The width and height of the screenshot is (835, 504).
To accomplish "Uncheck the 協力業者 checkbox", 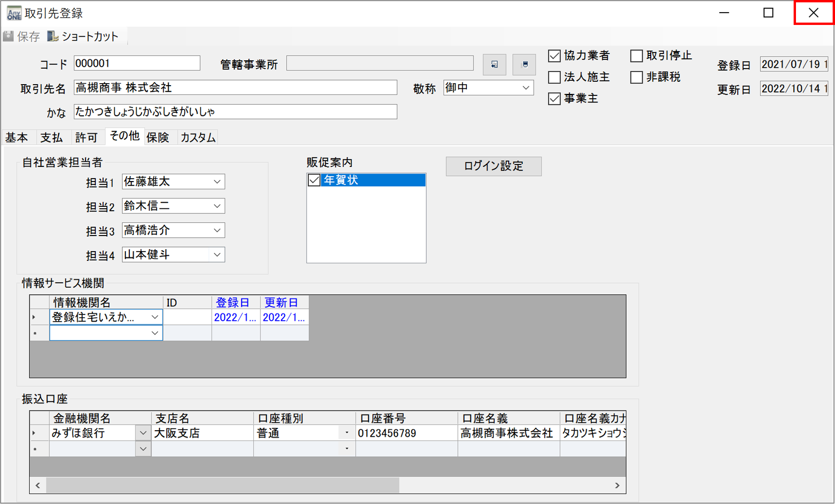I will coord(554,56).
